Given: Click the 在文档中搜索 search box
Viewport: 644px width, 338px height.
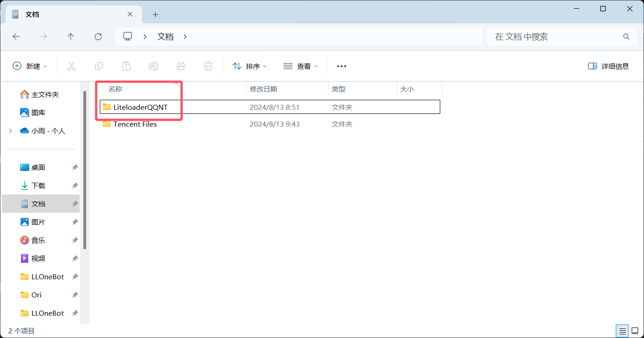Looking at the screenshot, I should tap(556, 37).
